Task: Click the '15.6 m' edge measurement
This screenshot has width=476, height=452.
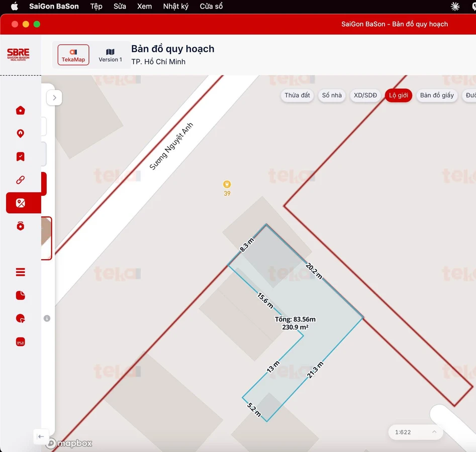Action: point(265,300)
